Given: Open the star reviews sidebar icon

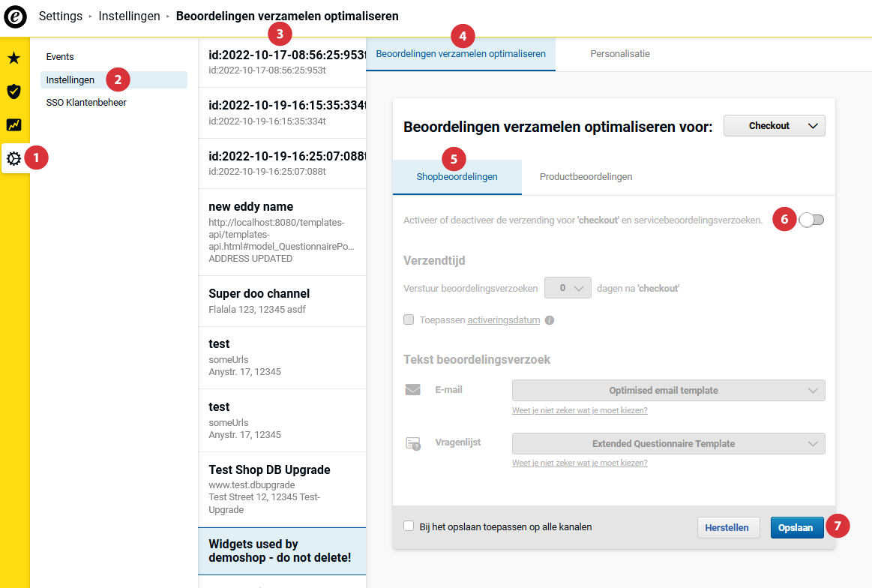Looking at the screenshot, I should (x=14, y=58).
